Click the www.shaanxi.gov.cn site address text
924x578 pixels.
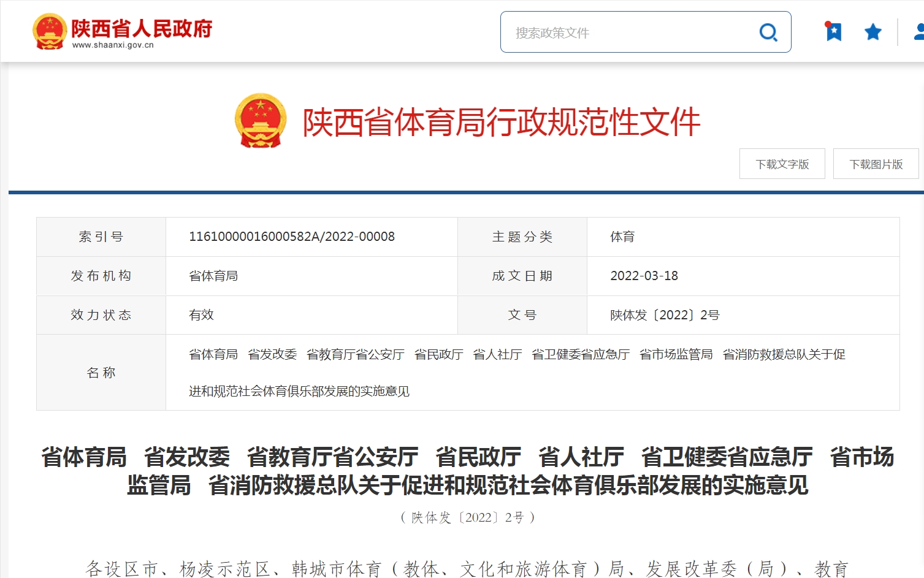tap(113, 45)
